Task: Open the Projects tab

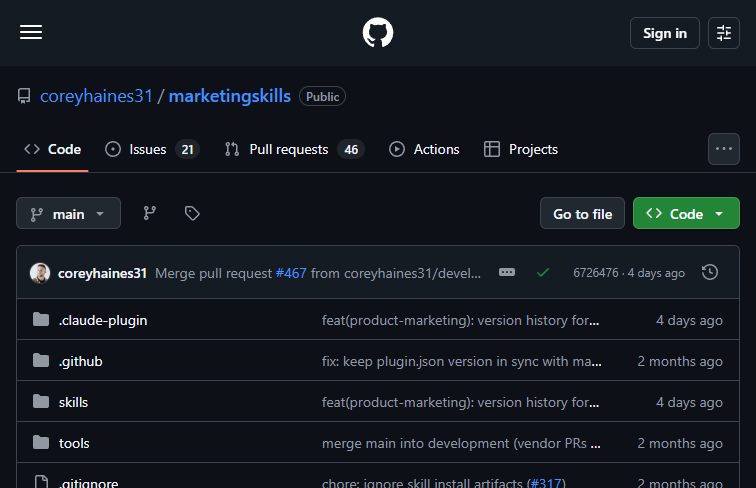Action: [521, 149]
